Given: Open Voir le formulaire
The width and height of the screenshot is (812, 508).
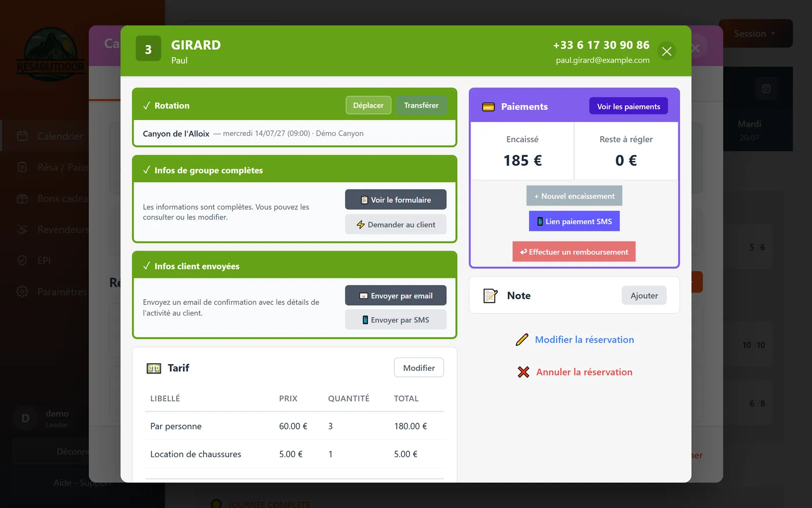Looking at the screenshot, I should pyautogui.click(x=396, y=200).
